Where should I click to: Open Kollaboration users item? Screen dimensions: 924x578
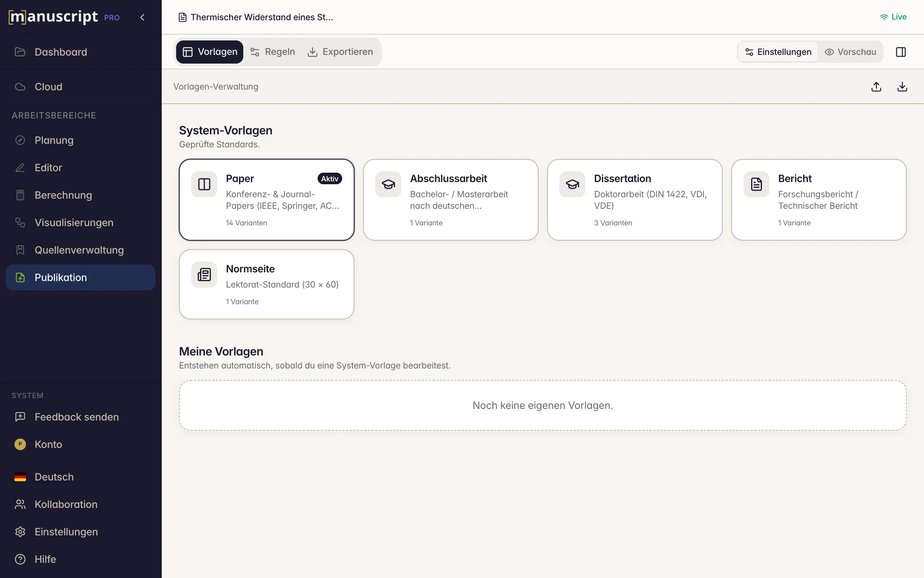tap(80, 504)
